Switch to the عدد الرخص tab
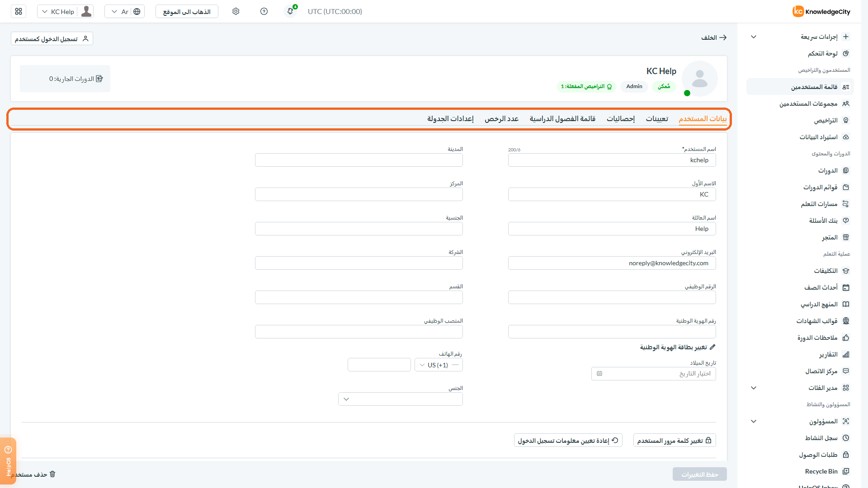Image resolution: width=868 pixels, height=488 pixels. tap(502, 118)
